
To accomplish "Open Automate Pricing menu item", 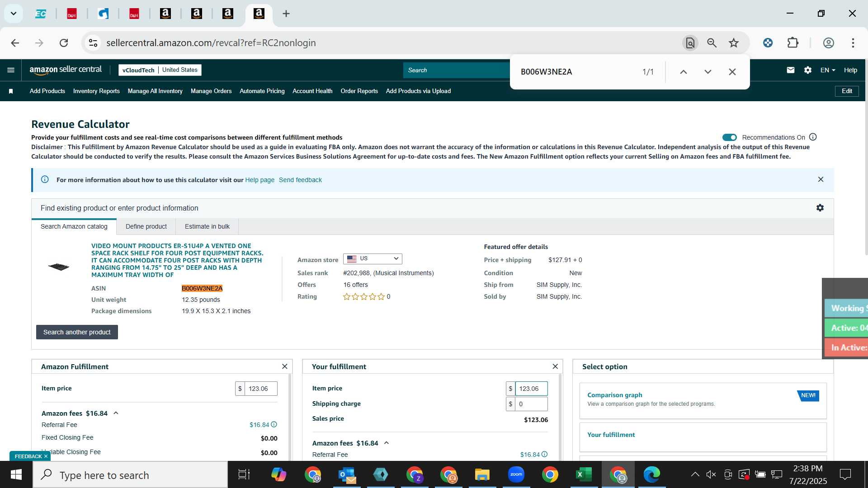I will pos(262,91).
